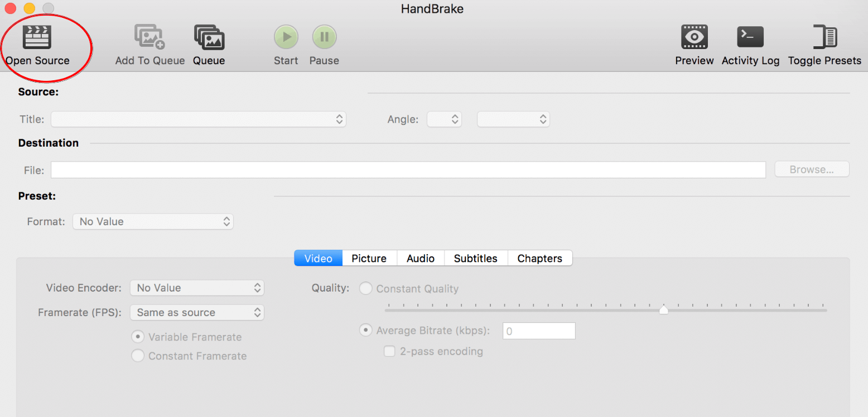
Task: Open the dropdown right of Angle selector
Action: click(x=513, y=119)
